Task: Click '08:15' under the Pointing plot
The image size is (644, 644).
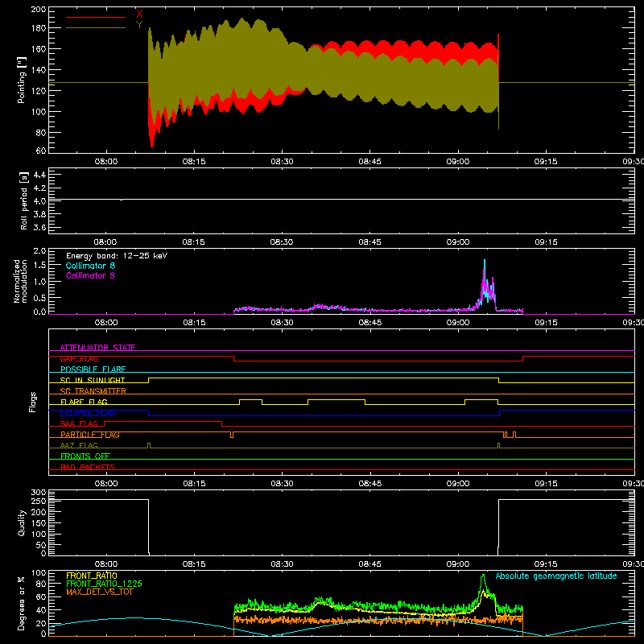Action: pyautogui.click(x=194, y=162)
